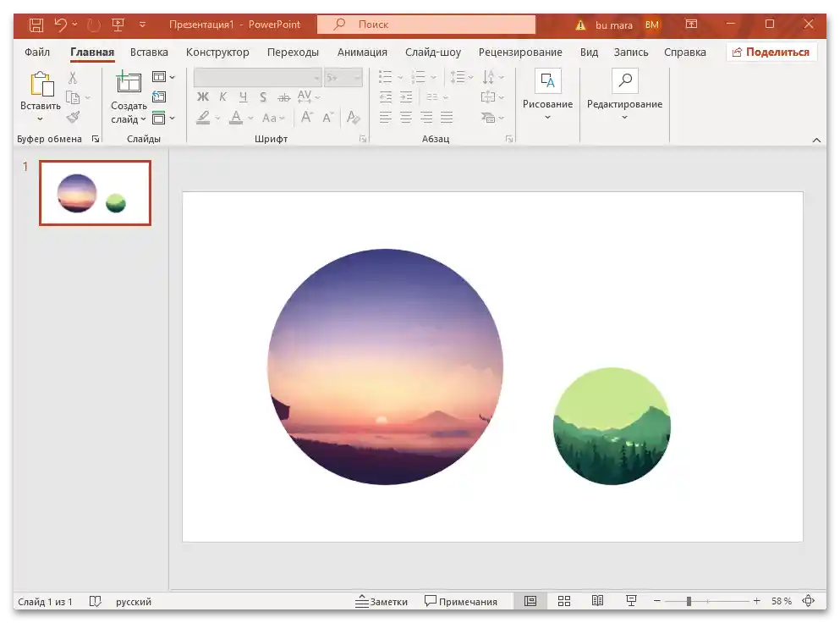Click the Поделиться share button
This screenshot has width=840, height=623.
click(x=771, y=52)
